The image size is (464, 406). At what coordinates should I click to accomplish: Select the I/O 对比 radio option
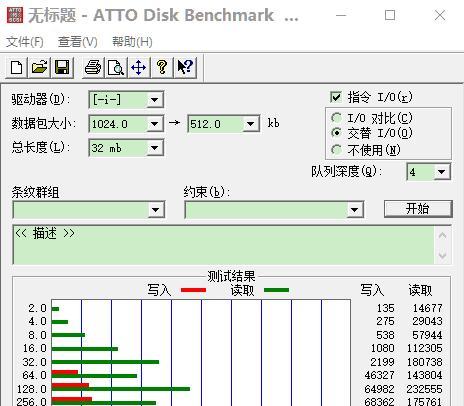point(336,118)
